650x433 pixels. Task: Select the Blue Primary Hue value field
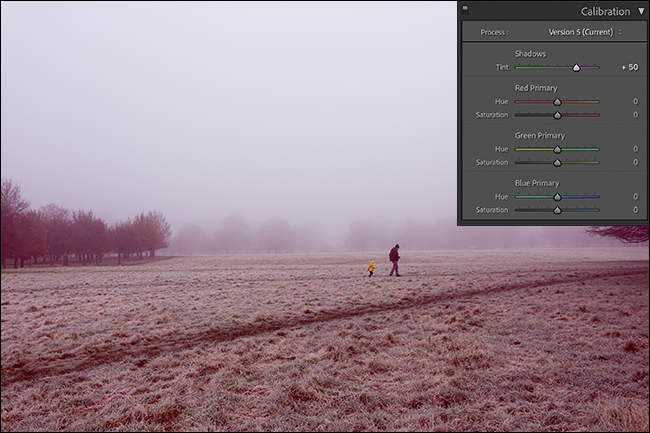click(x=634, y=197)
